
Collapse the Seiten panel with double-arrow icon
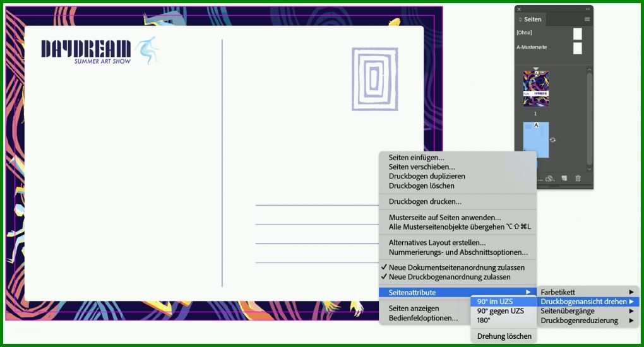(588, 9)
